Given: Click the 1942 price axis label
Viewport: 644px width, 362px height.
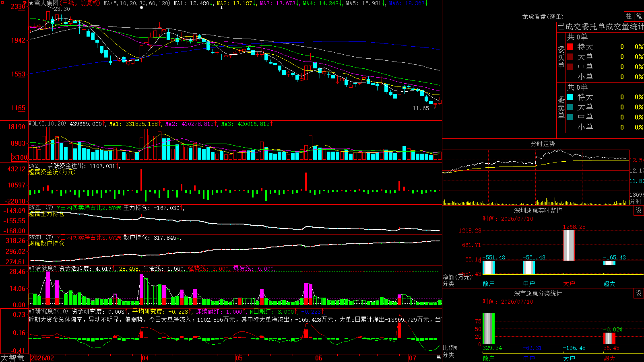Looking at the screenshot, I should [x=19, y=40].
